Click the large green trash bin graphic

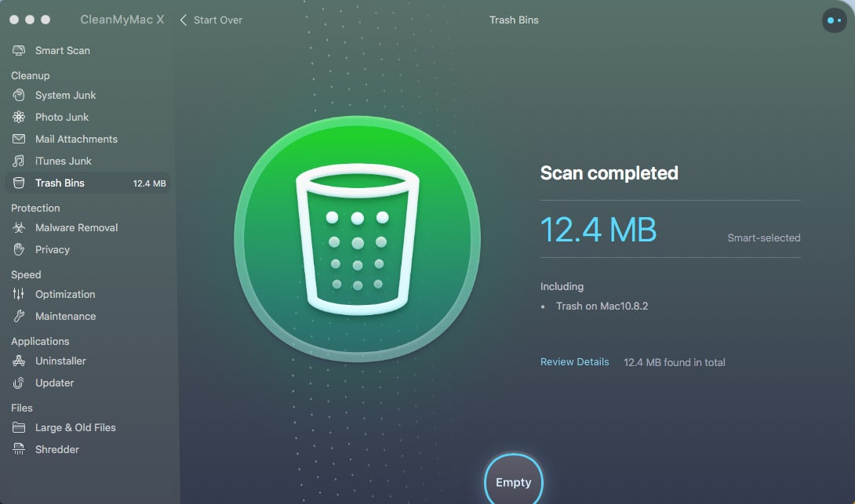point(357,238)
